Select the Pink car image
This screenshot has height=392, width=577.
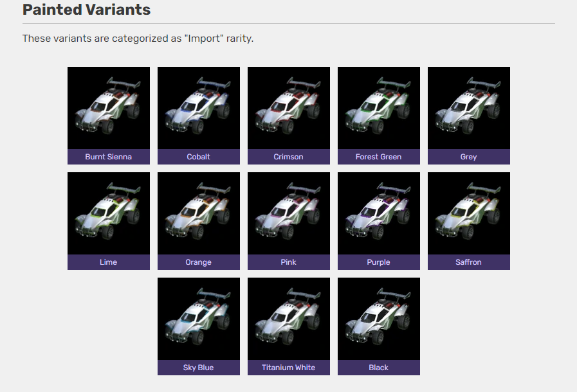tap(288, 213)
